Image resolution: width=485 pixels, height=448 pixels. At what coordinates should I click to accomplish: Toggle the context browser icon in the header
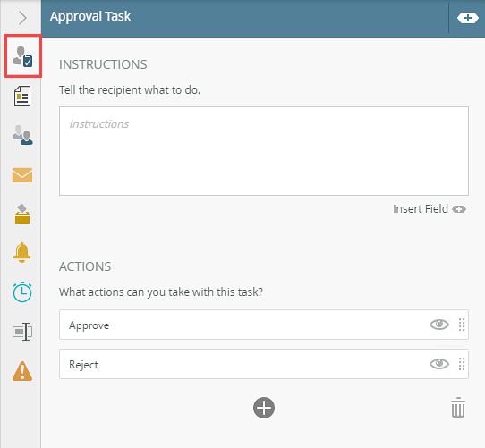[x=468, y=18]
